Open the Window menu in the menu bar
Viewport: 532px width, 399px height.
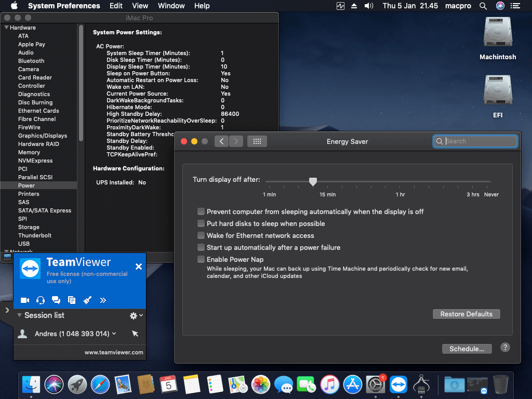pos(171,6)
